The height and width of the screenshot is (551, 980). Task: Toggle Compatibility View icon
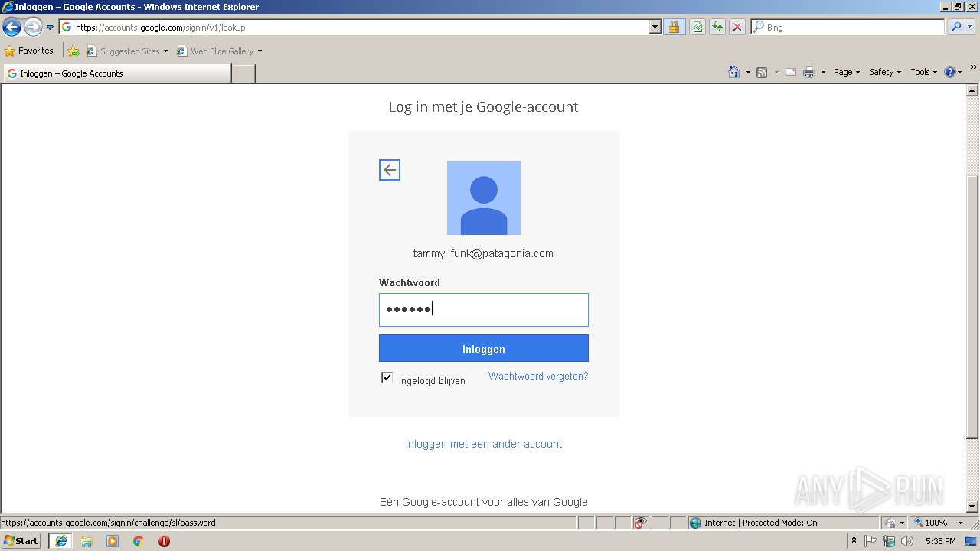tap(697, 27)
